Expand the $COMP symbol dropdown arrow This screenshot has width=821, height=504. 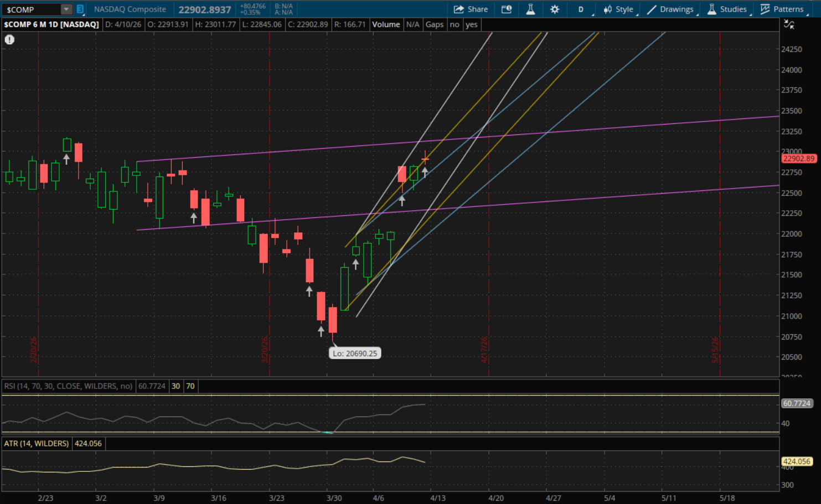[x=66, y=9]
